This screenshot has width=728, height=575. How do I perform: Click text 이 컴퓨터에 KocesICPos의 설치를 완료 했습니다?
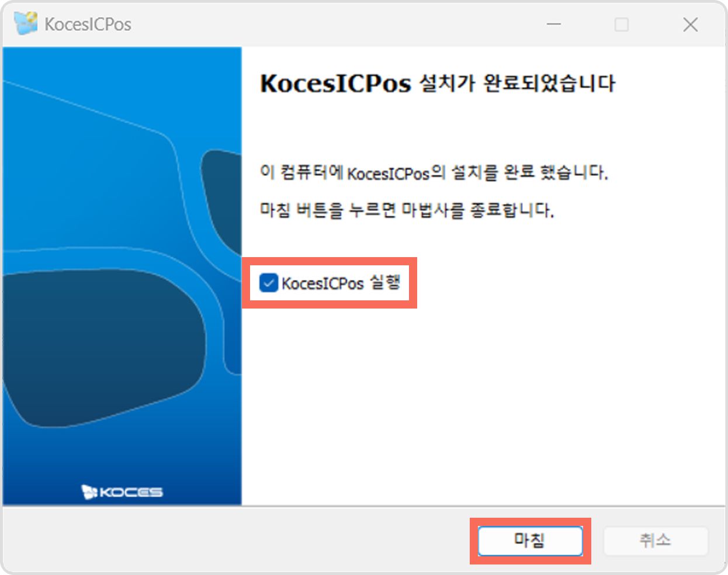434,172
